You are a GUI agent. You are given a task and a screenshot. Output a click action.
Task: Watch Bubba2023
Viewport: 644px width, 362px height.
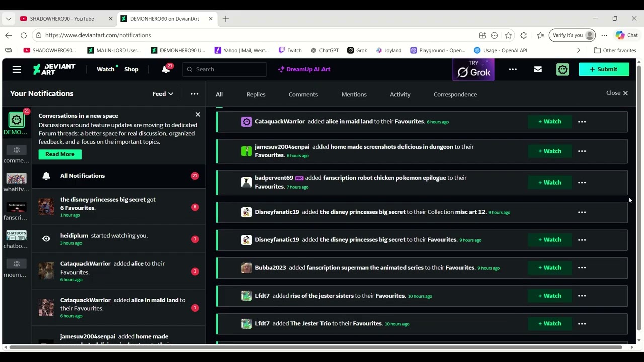click(549, 268)
